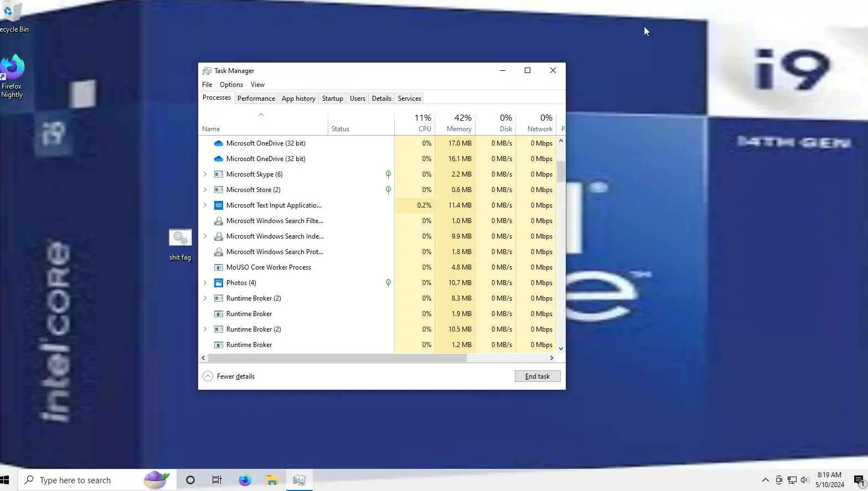
Task: Click in the taskbar search box
Action: (x=97, y=480)
